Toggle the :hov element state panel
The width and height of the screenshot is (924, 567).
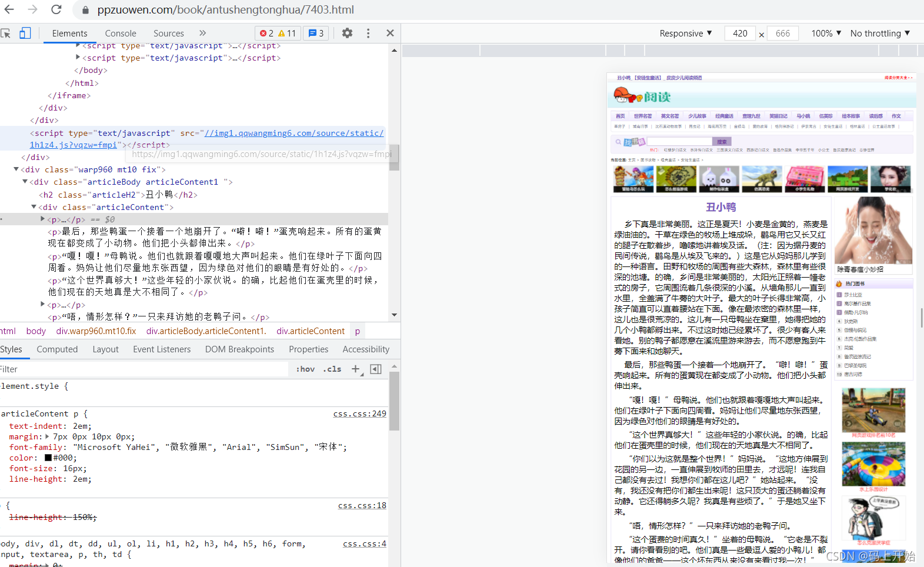[x=305, y=369]
